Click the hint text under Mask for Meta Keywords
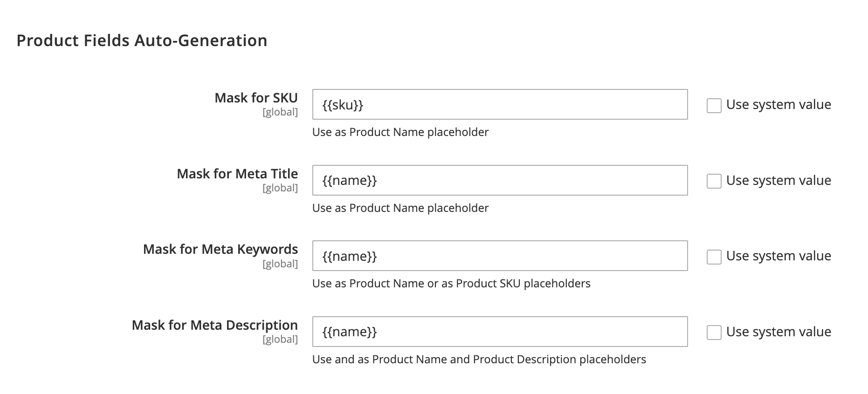This screenshot has height=394, width=868. 452,283
